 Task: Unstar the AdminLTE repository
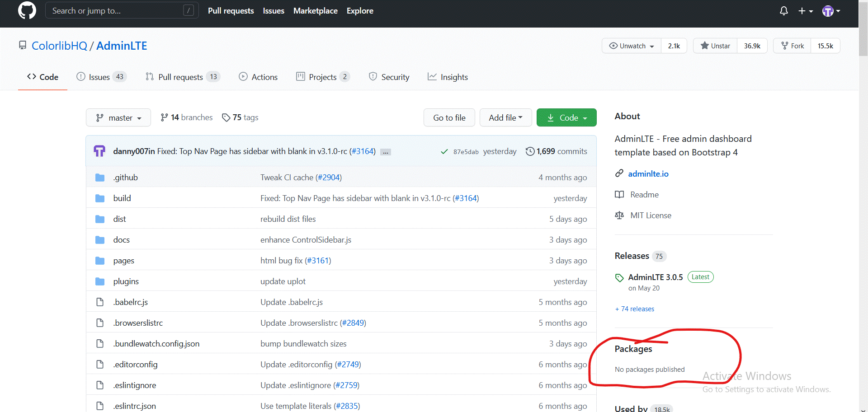tap(715, 46)
